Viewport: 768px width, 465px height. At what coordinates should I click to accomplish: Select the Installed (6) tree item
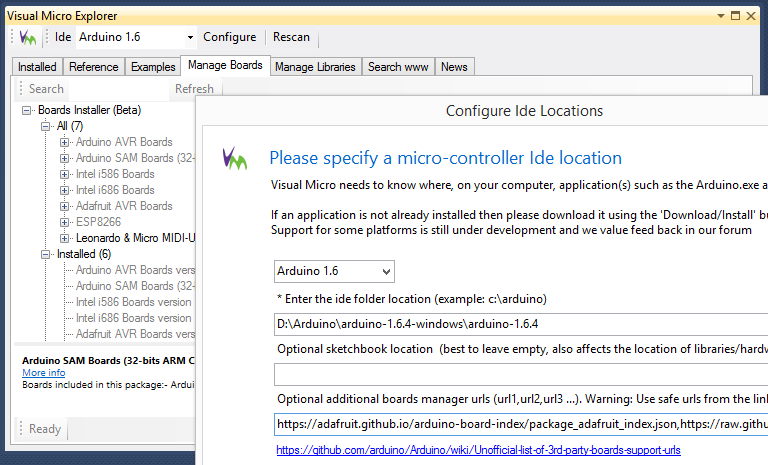(84, 254)
